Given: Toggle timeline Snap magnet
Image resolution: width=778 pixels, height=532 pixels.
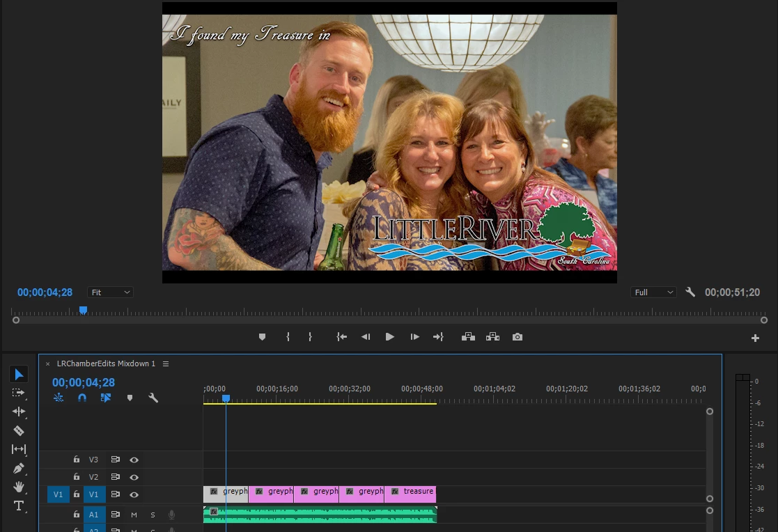Looking at the screenshot, I should pyautogui.click(x=82, y=398).
